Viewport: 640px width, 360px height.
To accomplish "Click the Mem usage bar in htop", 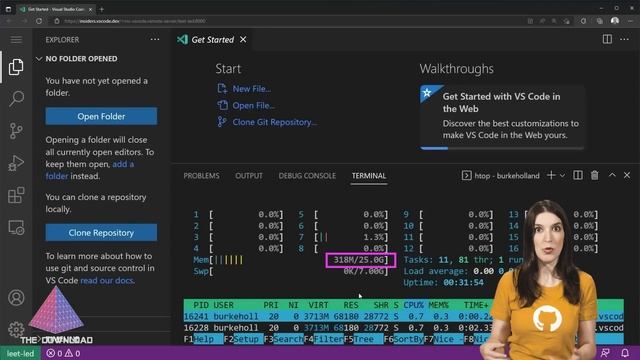I will 290,260.
